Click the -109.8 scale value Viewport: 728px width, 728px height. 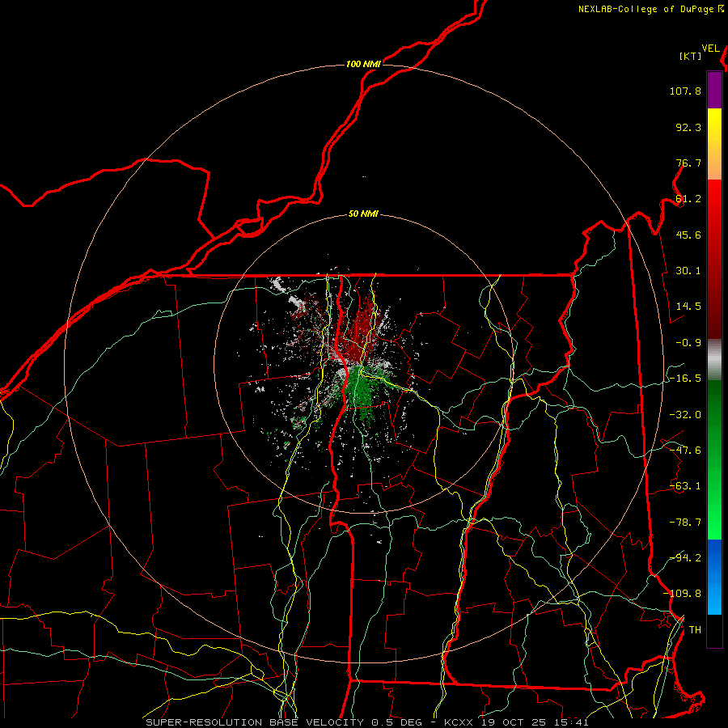(682, 594)
